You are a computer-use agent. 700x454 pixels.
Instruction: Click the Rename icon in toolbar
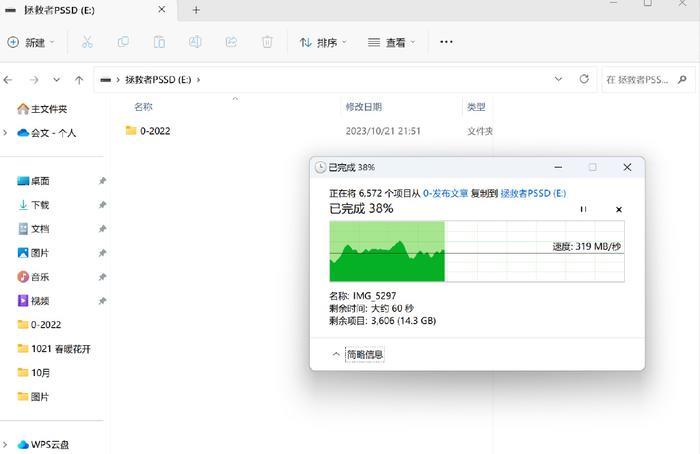tap(195, 42)
